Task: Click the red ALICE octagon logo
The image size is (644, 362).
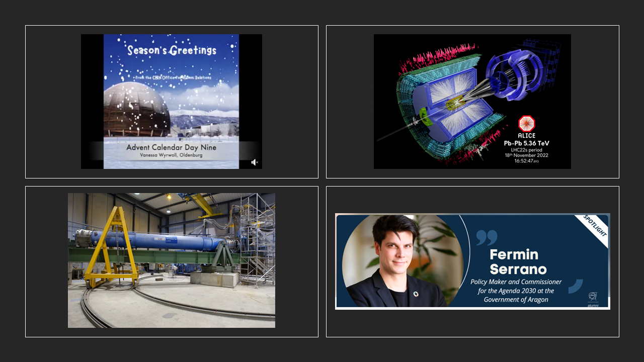Action: point(526,124)
